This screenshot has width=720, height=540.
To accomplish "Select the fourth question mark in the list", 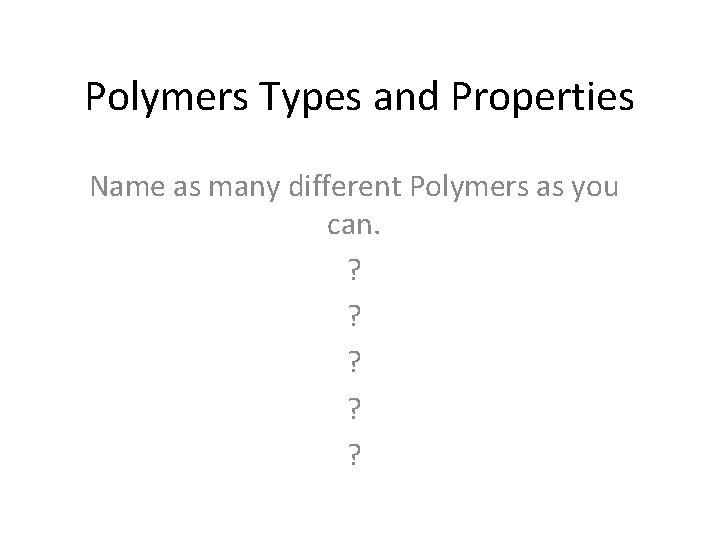I will pyautogui.click(x=354, y=408).
